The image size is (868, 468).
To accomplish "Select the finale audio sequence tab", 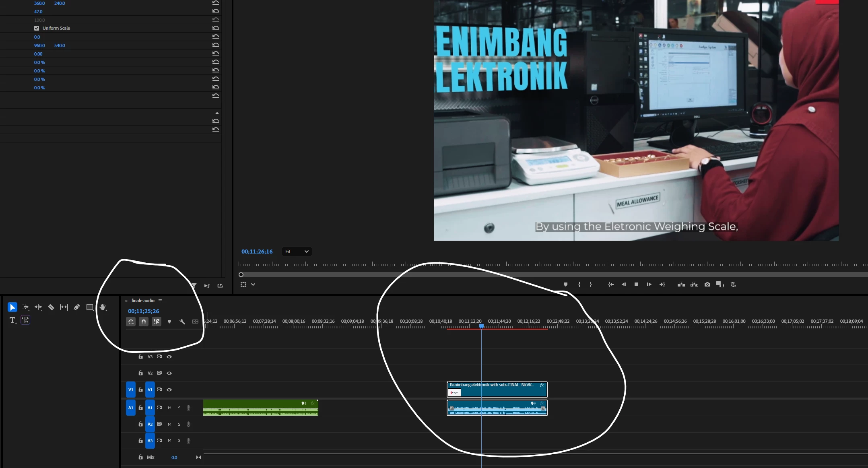I will coord(143,301).
